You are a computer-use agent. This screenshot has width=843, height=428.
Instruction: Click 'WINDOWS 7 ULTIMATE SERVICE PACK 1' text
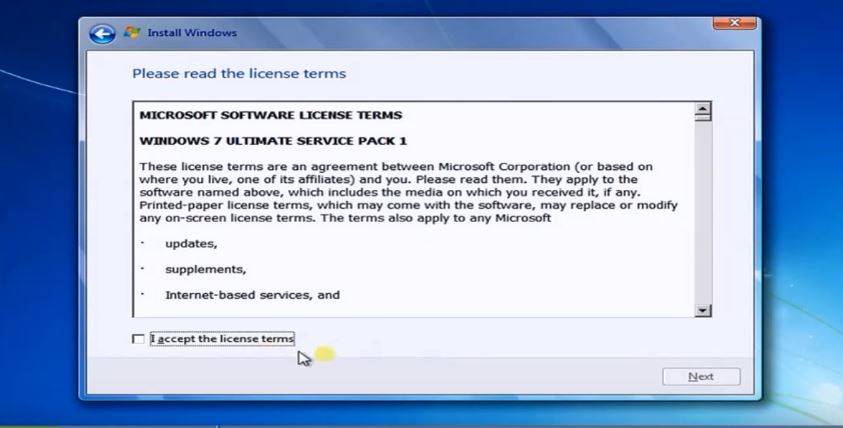click(273, 141)
